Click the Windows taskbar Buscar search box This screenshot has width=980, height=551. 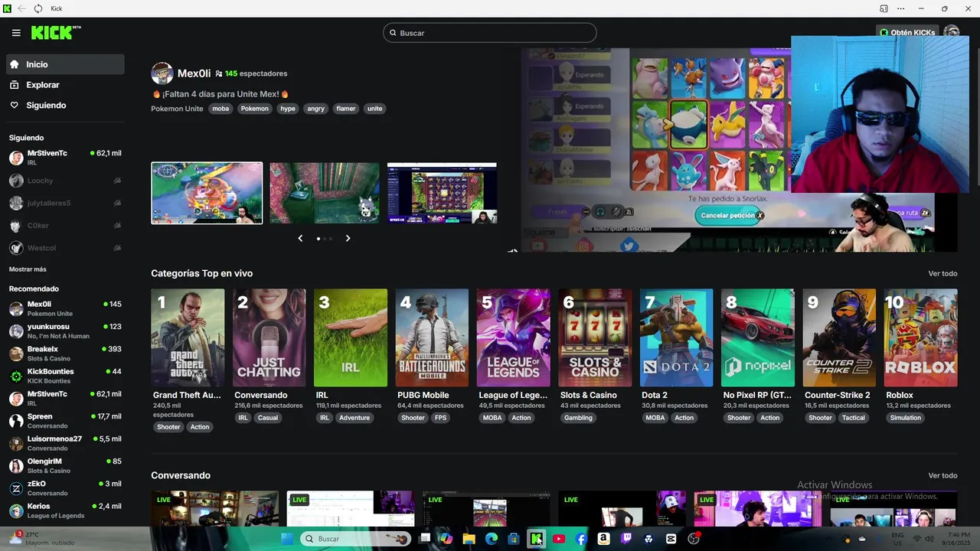pos(356,539)
